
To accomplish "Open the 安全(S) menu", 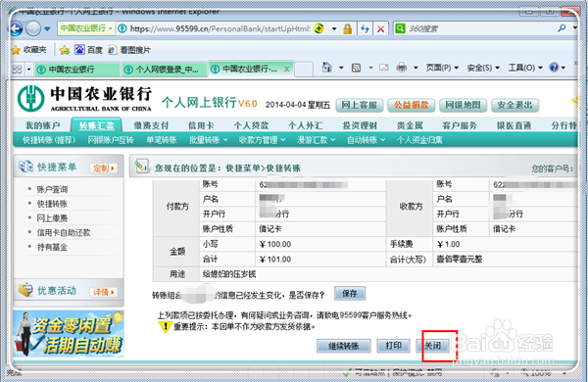I will tap(483, 68).
